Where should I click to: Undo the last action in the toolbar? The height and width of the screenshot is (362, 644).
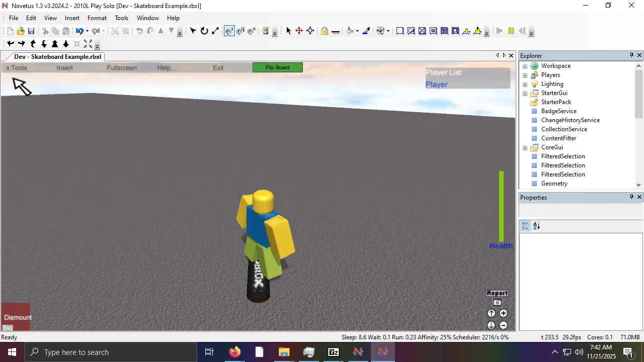click(x=79, y=31)
